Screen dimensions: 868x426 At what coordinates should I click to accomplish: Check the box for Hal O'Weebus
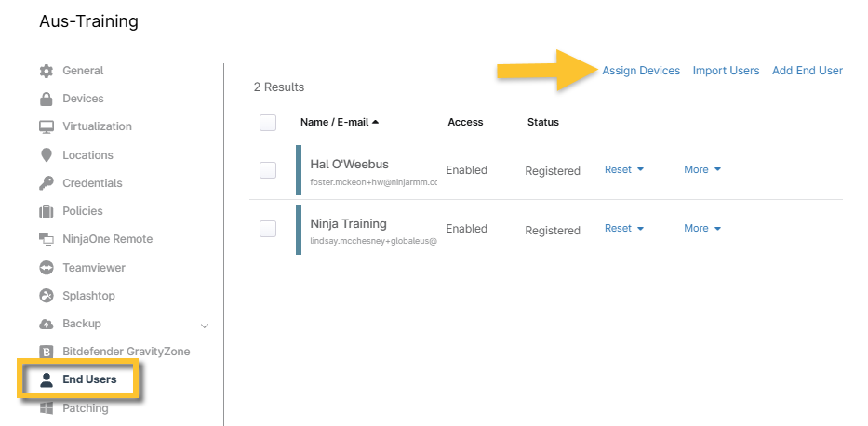tap(268, 170)
